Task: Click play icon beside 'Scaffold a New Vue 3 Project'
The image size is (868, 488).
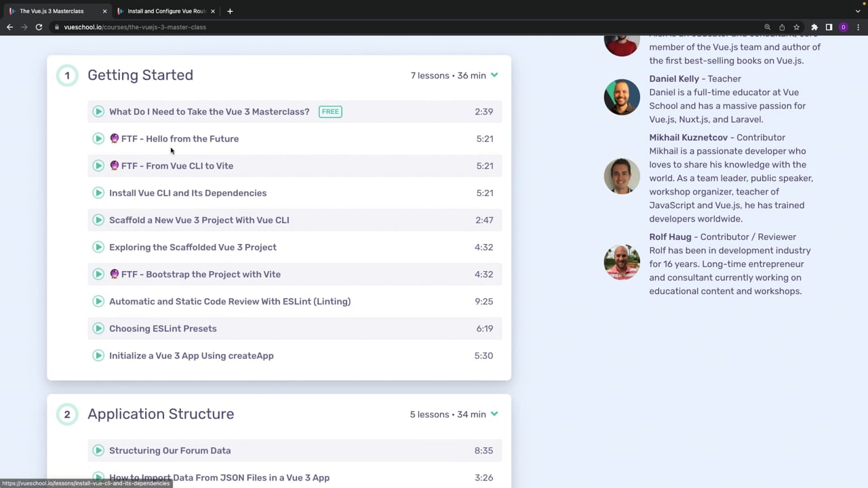Action: [98, 220]
